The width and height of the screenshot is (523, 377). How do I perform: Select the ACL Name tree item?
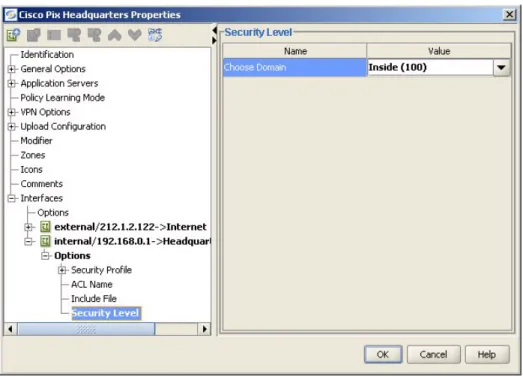[x=92, y=285]
